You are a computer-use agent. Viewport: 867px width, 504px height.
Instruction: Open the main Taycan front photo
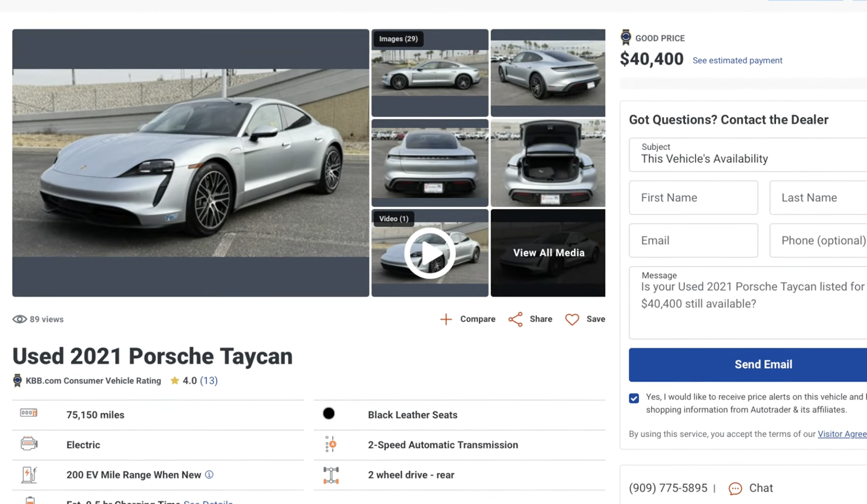(x=190, y=163)
